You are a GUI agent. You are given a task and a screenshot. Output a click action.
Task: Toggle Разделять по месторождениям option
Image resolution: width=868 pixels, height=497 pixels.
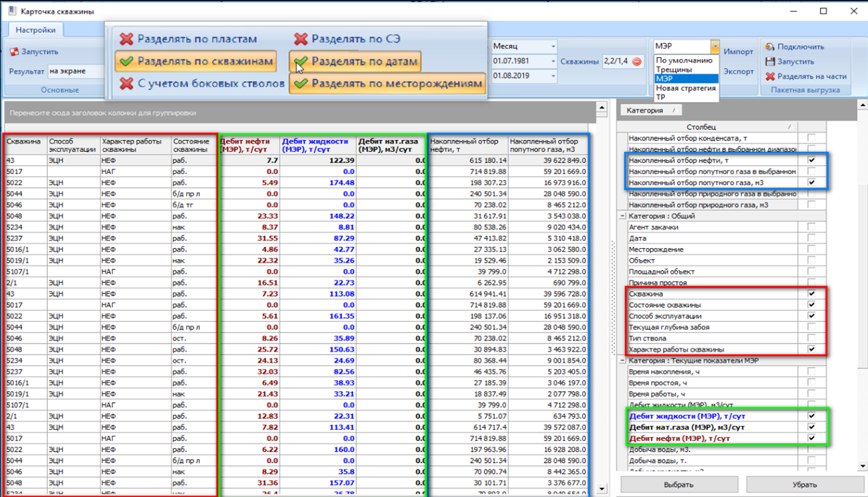[387, 84]
